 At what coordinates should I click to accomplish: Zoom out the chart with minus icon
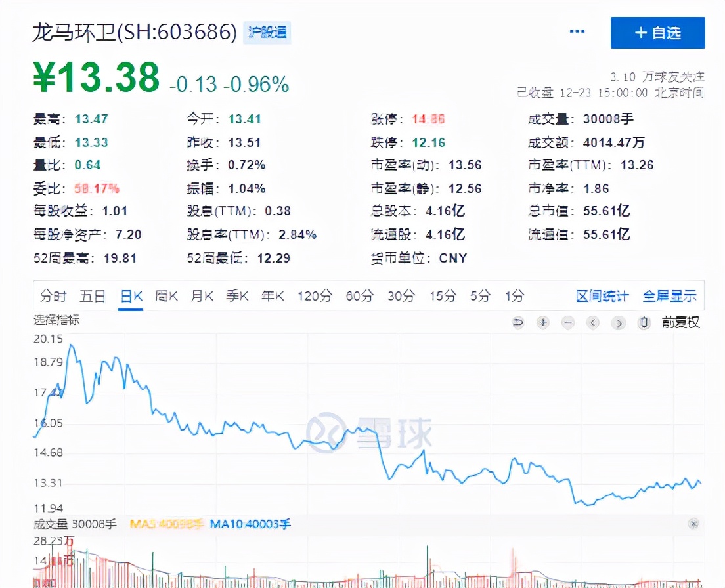(x=568, y=322)
